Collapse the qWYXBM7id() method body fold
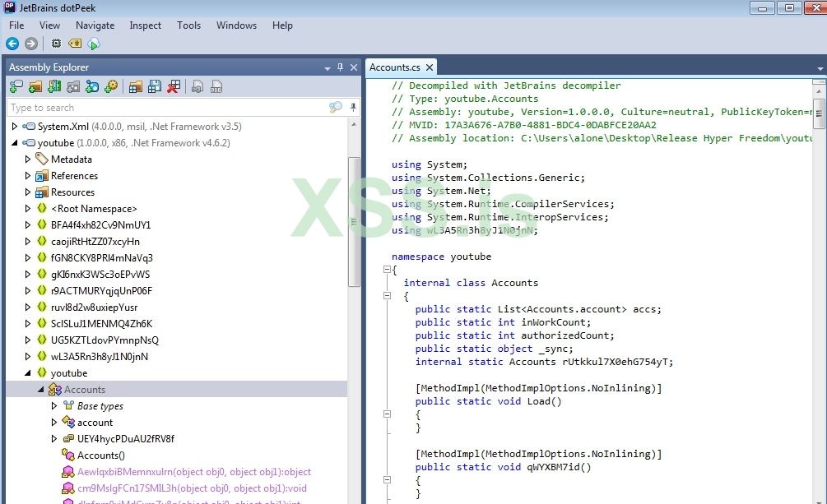This screenshot has width=827, height=504. [387, 480]
